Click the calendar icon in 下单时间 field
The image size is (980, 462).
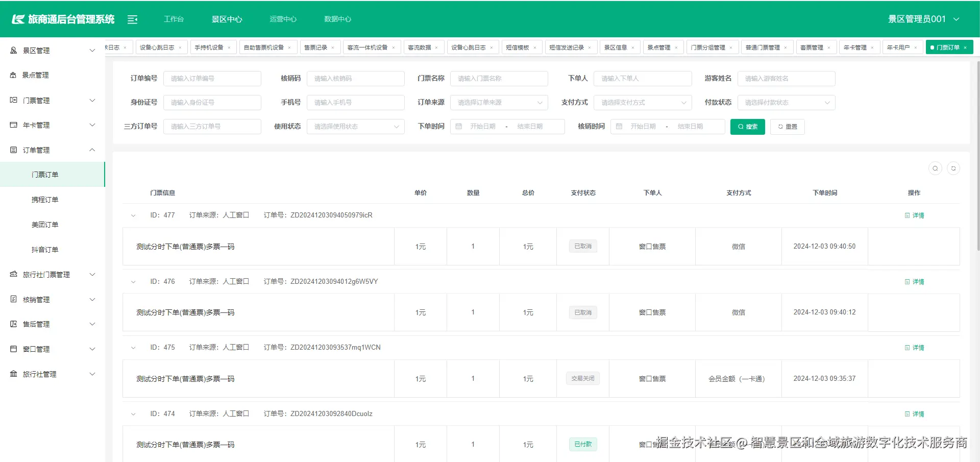[459, 126]
